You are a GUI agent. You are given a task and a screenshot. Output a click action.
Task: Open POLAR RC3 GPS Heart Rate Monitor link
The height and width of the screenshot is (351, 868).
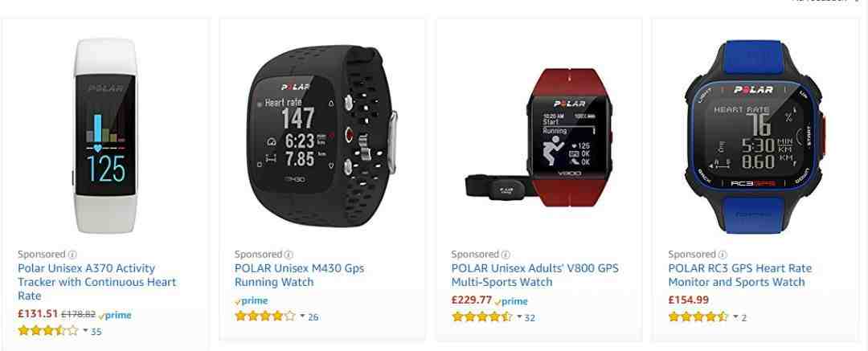pyautogui.click(x=739, y=275)
